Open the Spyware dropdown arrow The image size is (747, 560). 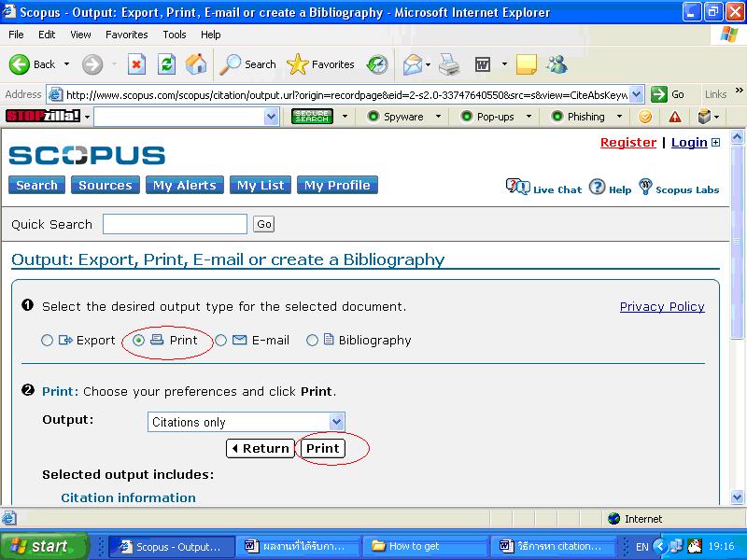coord(438,116)
